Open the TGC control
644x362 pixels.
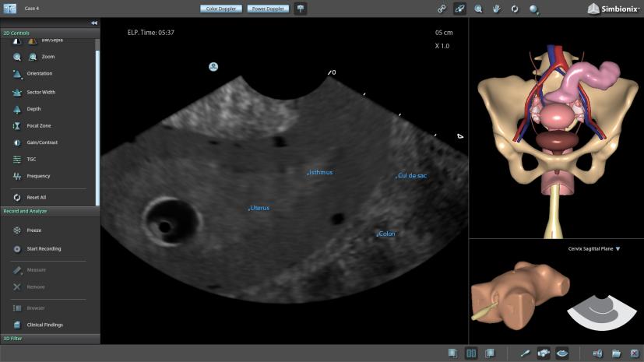pos(33,159)
